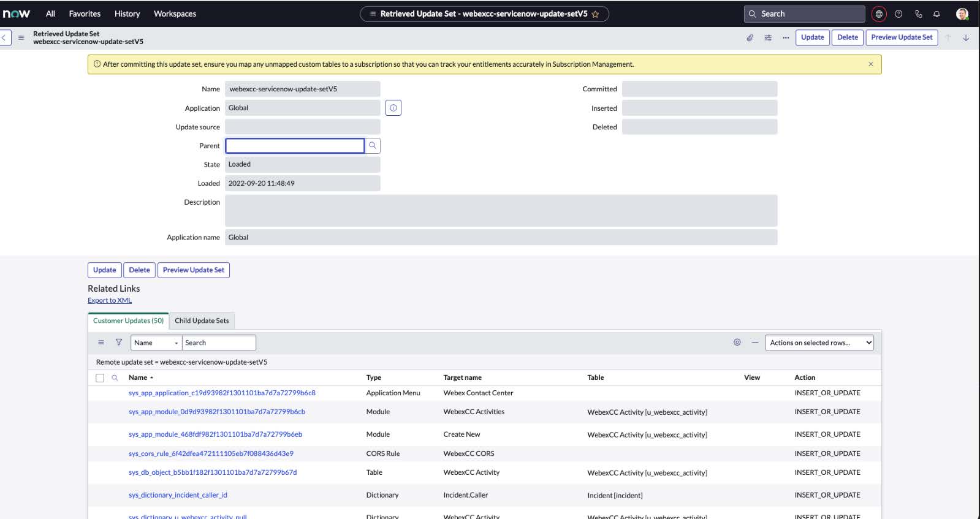The image size is (980, 519).
Task: Sort by the Target name column header
Action: click(463, 377)
